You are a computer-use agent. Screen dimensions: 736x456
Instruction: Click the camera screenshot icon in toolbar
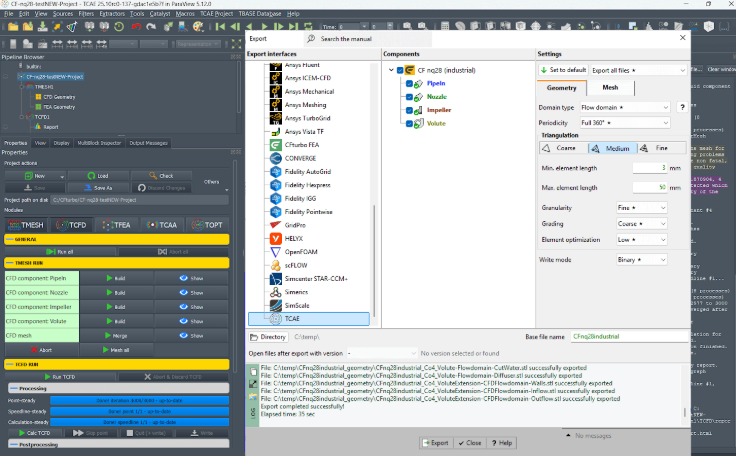[407, 26]
